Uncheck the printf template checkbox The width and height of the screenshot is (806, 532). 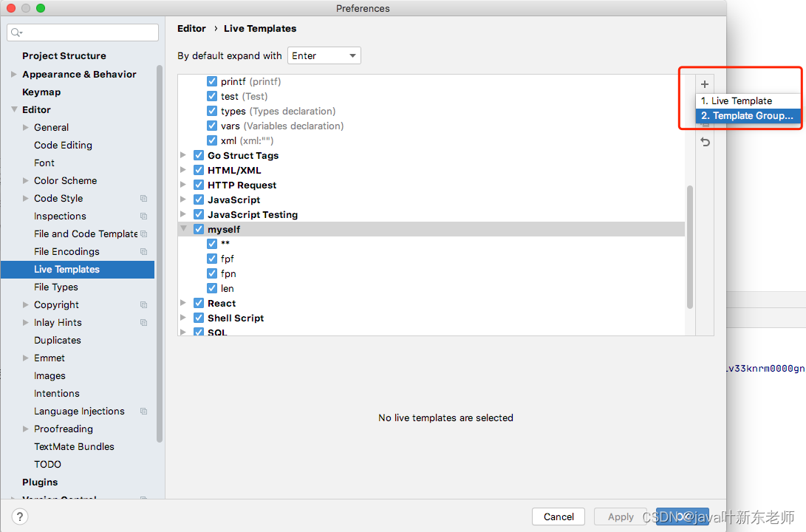point(212,81)
